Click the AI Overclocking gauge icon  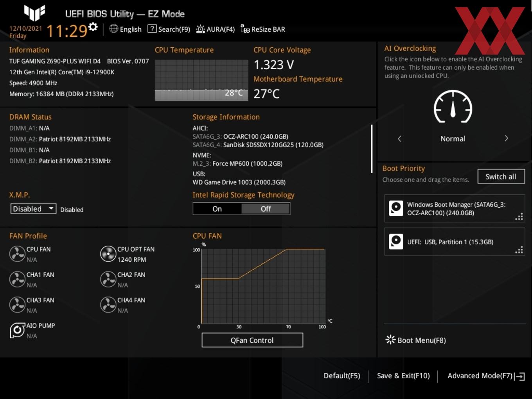click(453, 106)
